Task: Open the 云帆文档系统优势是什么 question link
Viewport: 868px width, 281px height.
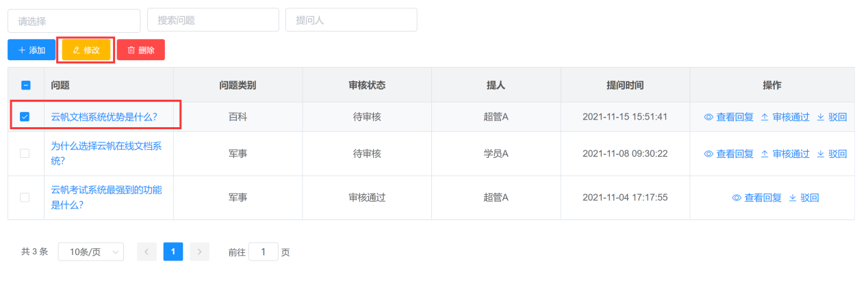Action: point(105,117)
